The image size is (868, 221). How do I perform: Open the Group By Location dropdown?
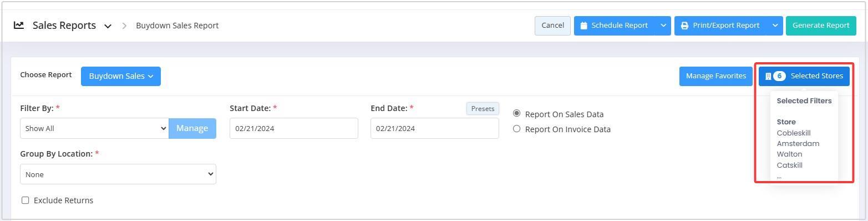coord(118,174)
